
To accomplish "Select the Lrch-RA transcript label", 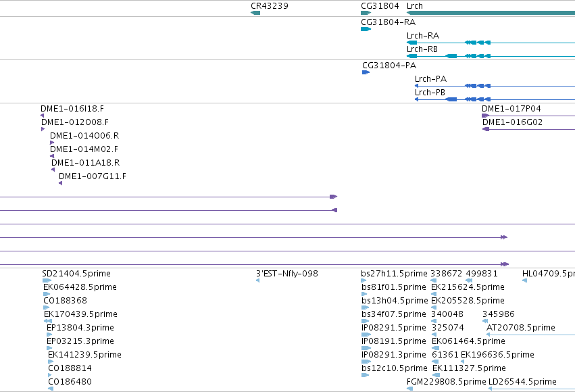I will pos(423,36).
